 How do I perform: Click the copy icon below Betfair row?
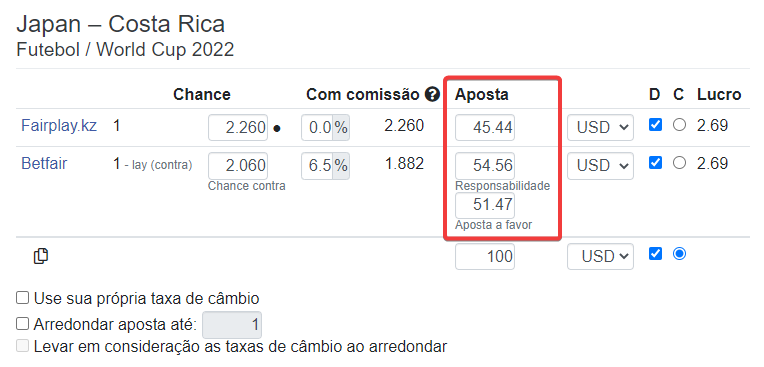[41, 256]
